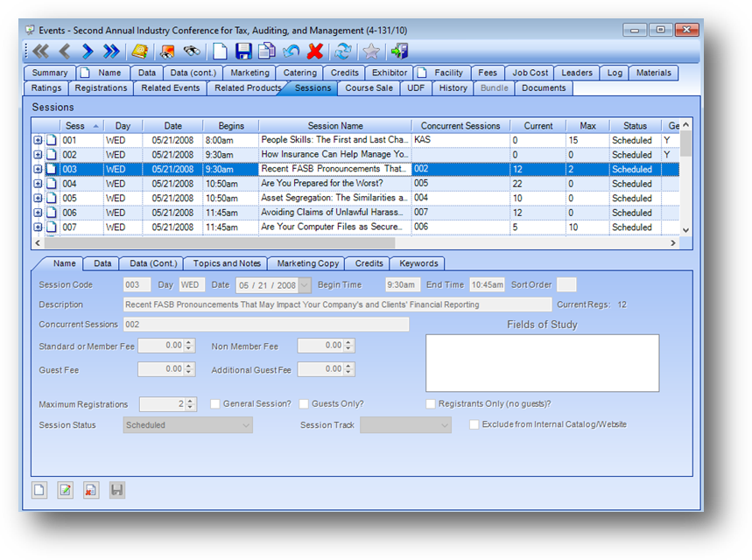Click the star favorites icon
752x560 pixels.
pyautogui.click(x=370, y=51)
